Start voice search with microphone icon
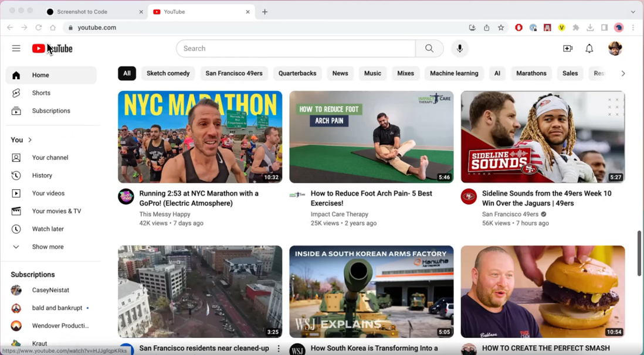The width and height of the screenshot is (644, 355). [460, 49]
